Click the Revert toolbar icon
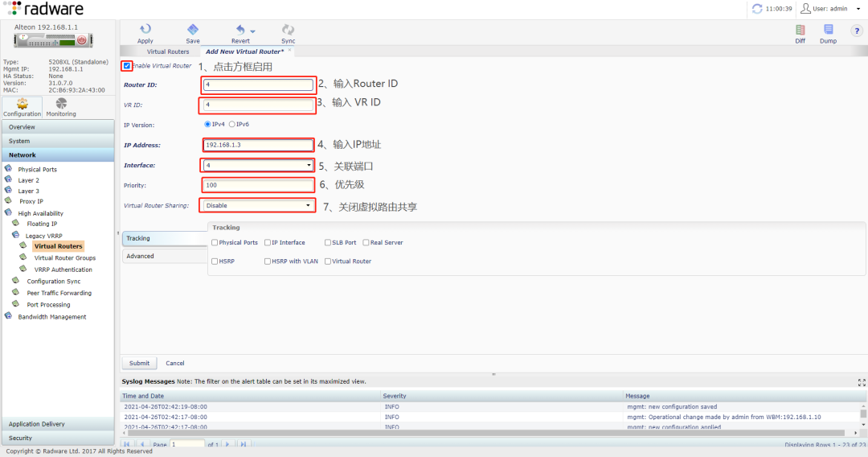Image resolution: width=868 pixels, height=457 pixels. (240, 31)
